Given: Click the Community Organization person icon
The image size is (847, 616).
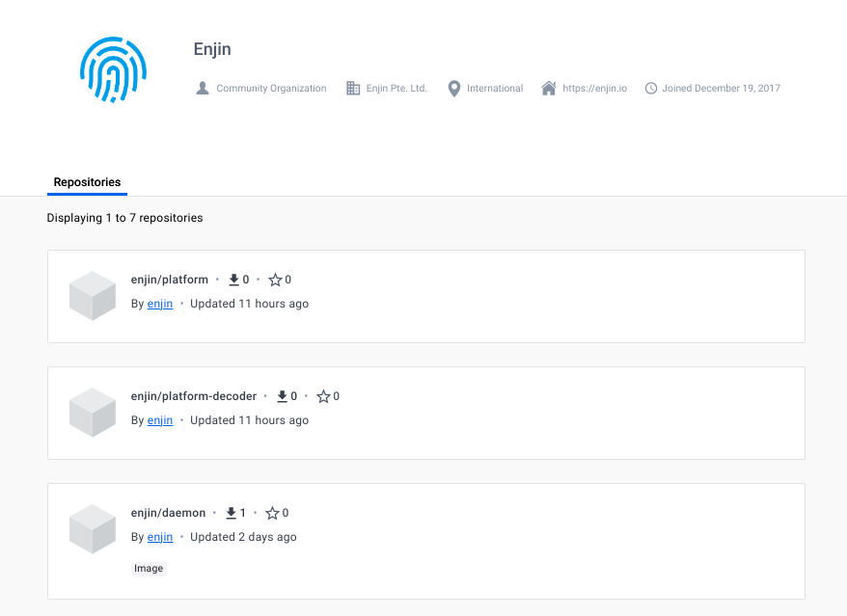Looking at the screenshot, I should [x=203, y=88].
